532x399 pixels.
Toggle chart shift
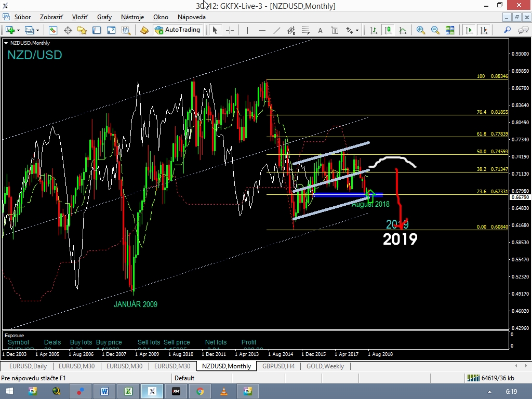(x=484, y=30)
